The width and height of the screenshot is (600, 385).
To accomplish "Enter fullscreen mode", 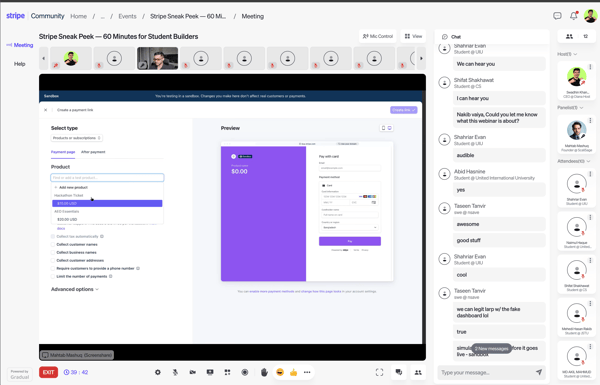I will click(x=379, y=372).
